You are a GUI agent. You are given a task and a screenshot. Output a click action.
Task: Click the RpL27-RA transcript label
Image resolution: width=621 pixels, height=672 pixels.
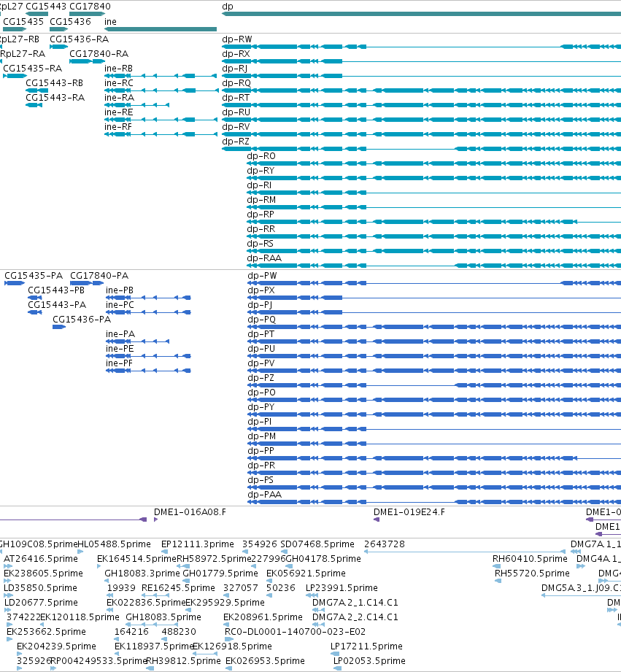(x=23, y=53)
